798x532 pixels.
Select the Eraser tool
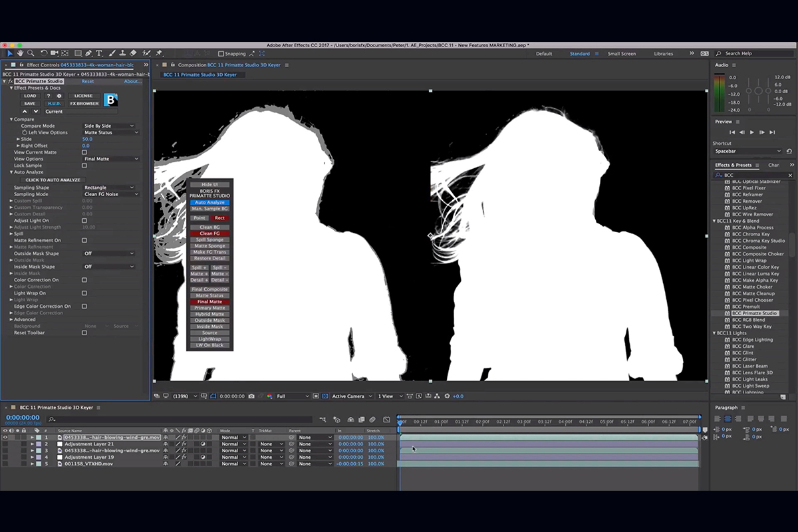[x=133, y=53]
